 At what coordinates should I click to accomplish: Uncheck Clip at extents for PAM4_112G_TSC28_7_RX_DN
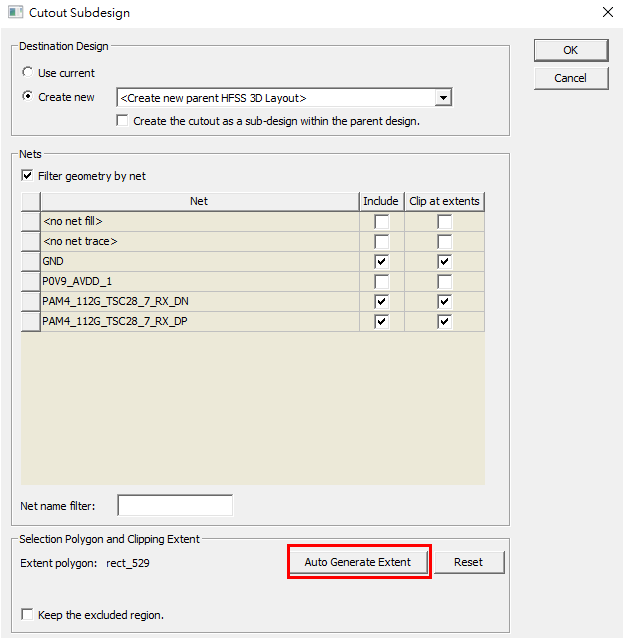[444, 302]
